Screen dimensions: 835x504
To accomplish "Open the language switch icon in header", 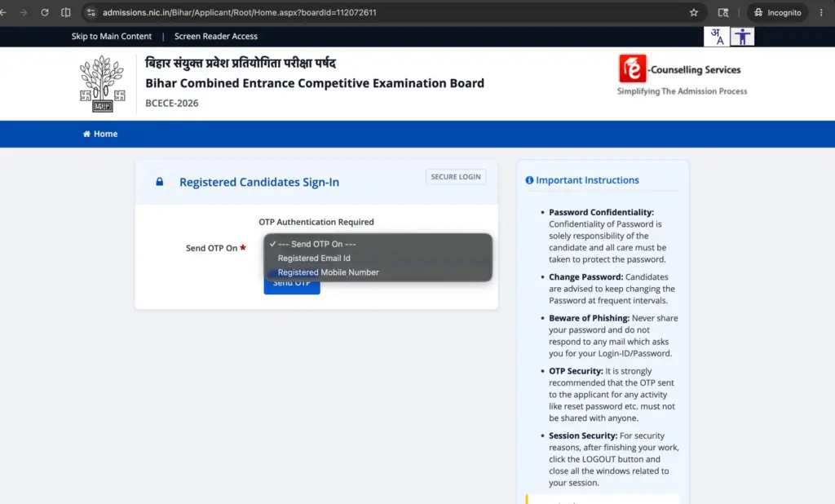I will [x=716, y=36].
